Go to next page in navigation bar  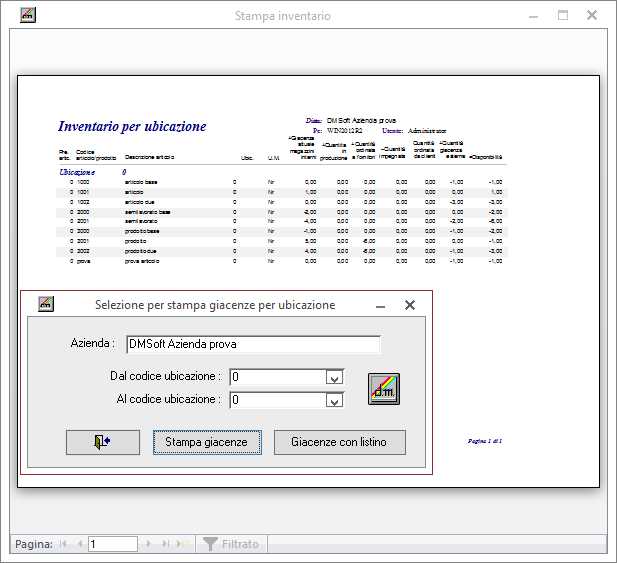click(148, 544)
